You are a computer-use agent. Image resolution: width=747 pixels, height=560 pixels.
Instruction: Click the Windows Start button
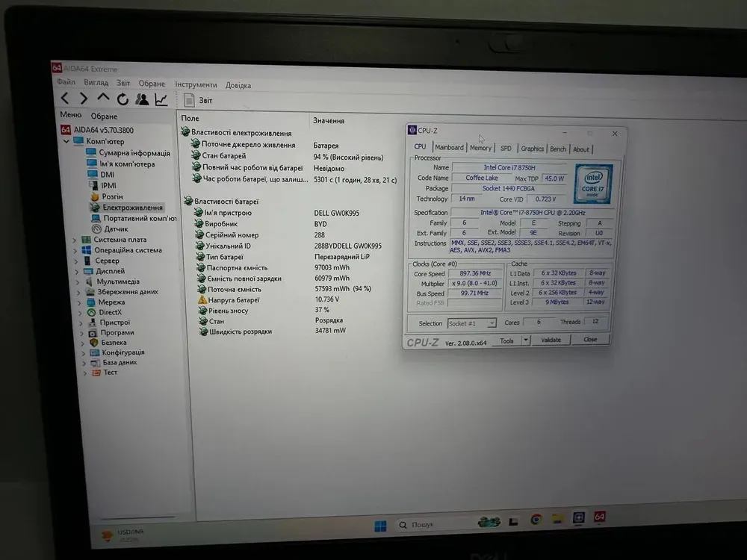coord(380,526)
